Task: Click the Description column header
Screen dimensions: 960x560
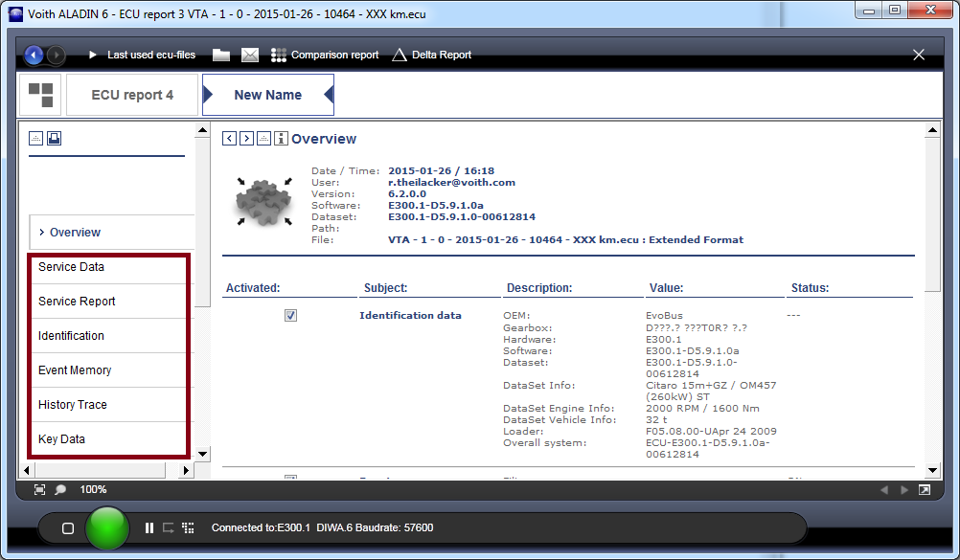Action: coord(539,287)
